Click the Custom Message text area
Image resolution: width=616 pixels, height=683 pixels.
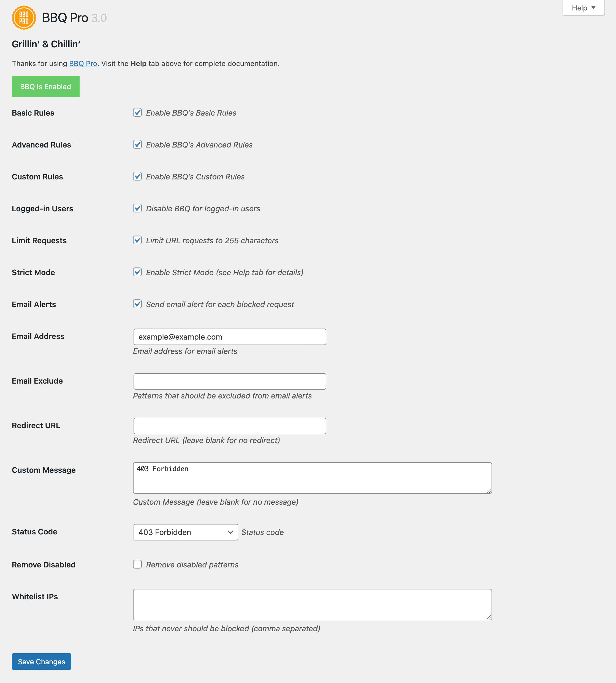pos(312,478)
